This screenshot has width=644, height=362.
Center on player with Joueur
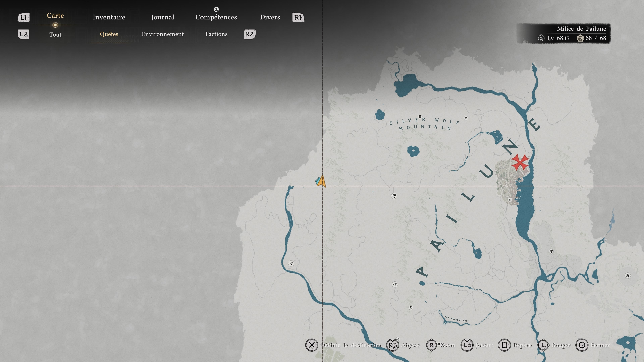(484, 345)
